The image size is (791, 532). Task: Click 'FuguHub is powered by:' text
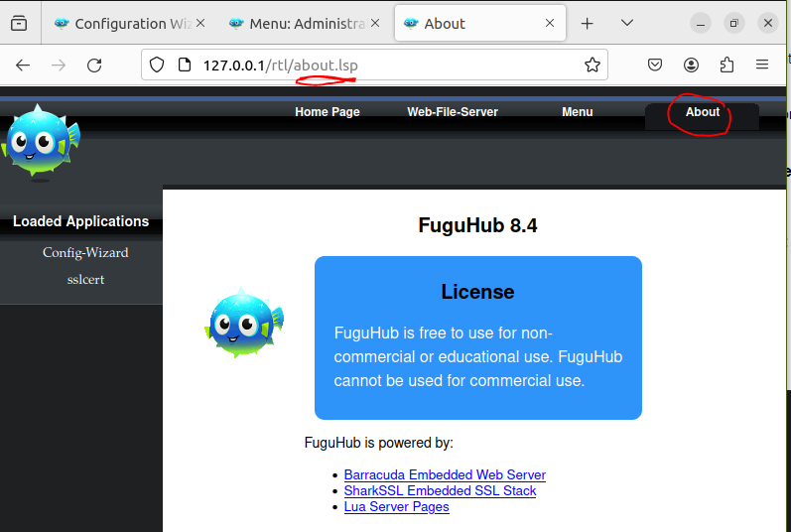pyautogui.click(x=379, y=443)
